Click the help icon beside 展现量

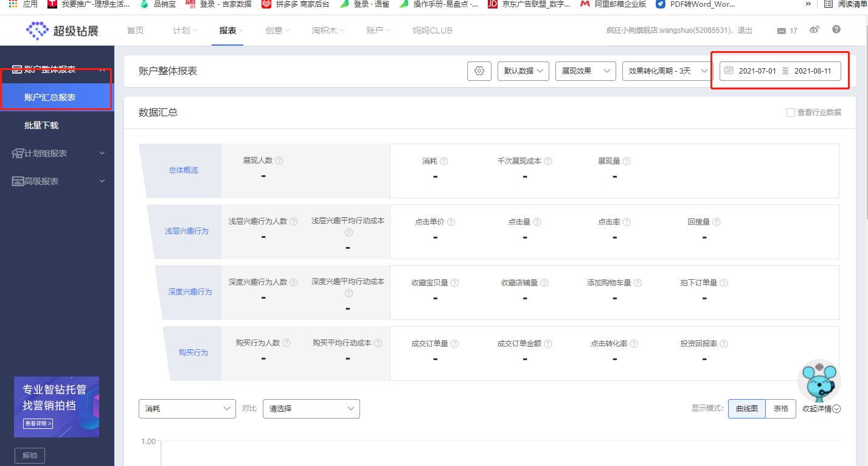(627, 161)
